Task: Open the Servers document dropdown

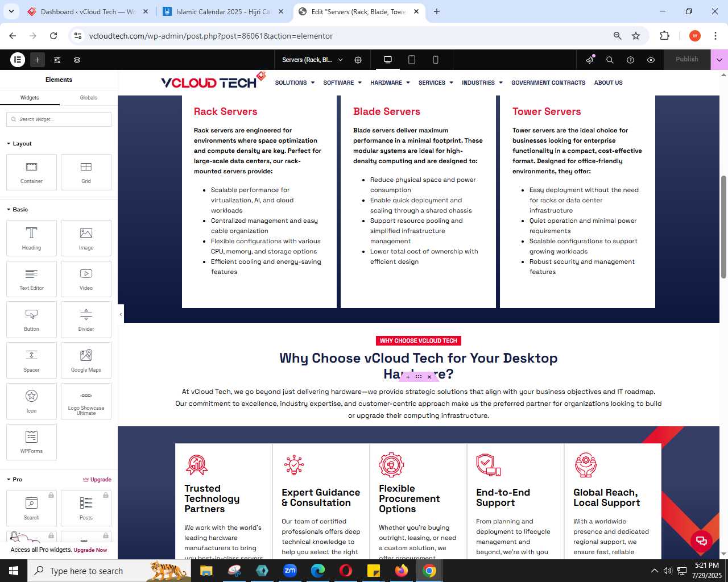Action: [x=312, y=60]
